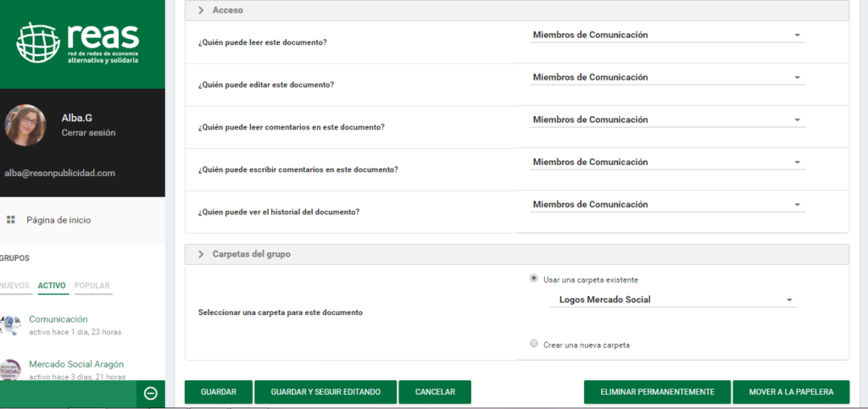Select 'Crear una nueva carpeta' radio button
868x409 pixels.
coord(533,344)
